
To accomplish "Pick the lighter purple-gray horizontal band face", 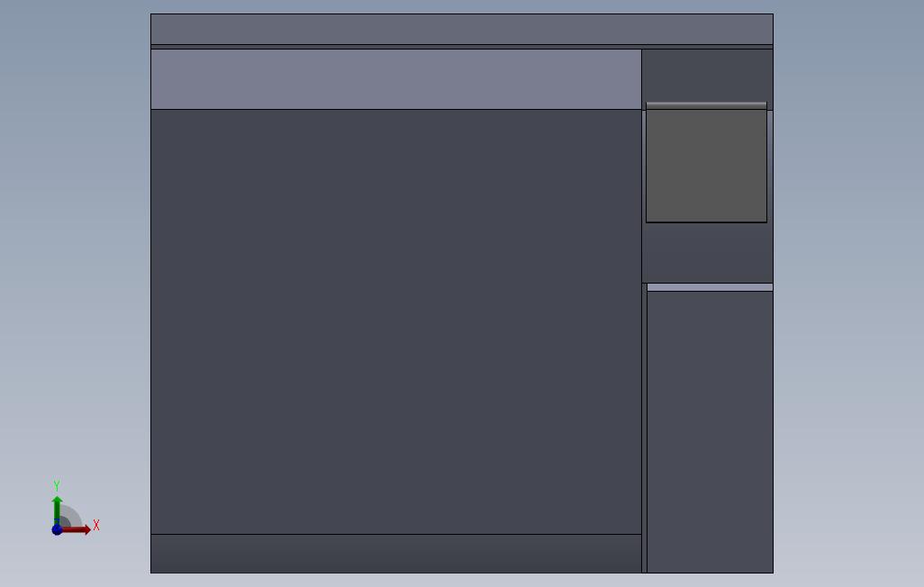I will click(x=396, y=79).
